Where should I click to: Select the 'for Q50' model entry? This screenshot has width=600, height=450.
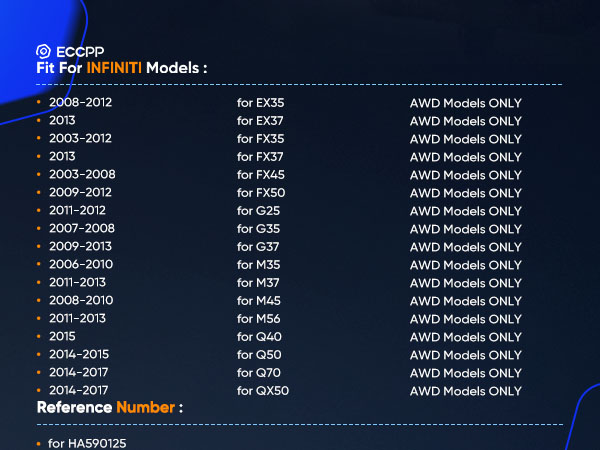click(258, 355)
